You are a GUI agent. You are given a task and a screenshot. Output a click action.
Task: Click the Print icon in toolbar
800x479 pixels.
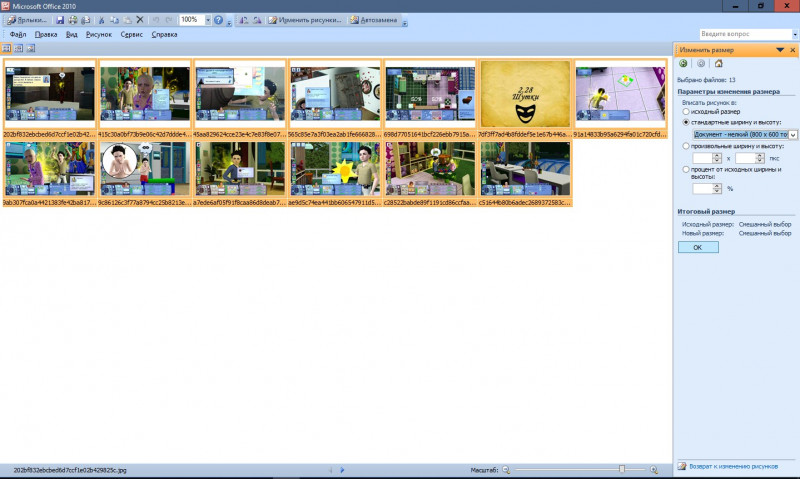(x=73, y=20)
